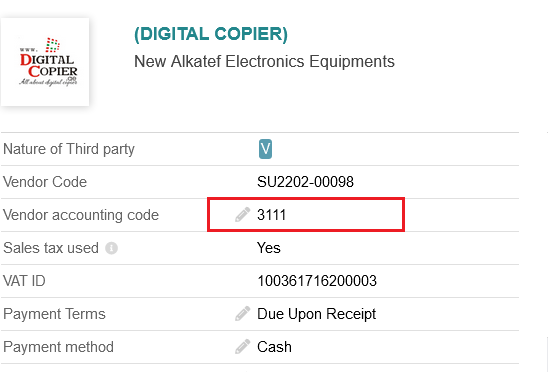
Task: Click the Due Upon Receipt payment terms value
Action: [316, 314]
